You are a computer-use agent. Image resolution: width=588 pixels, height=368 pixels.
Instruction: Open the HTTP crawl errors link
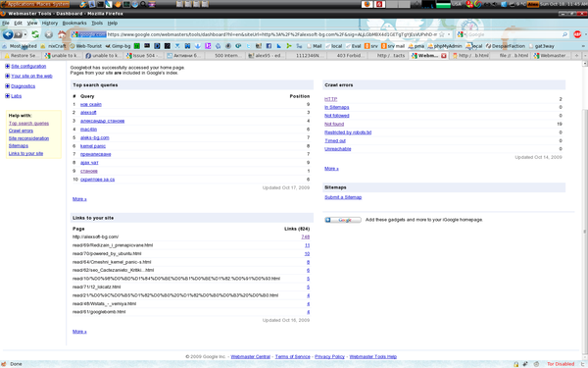(x=331, y=99)
